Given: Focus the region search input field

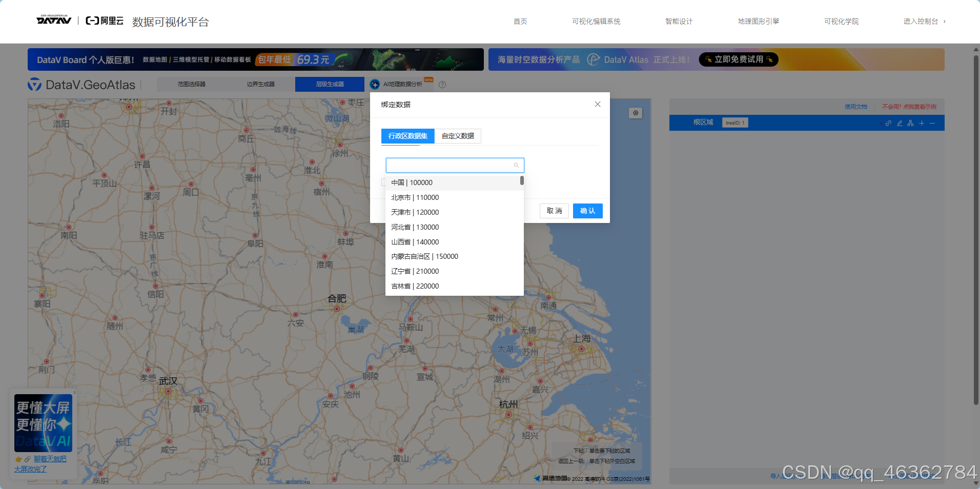Looking at the screenshot, I should [455, 165].
